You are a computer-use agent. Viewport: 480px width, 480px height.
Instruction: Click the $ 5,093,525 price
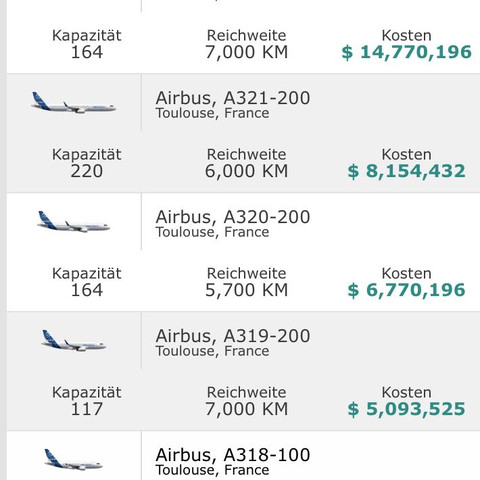click(x=406, y=409)
